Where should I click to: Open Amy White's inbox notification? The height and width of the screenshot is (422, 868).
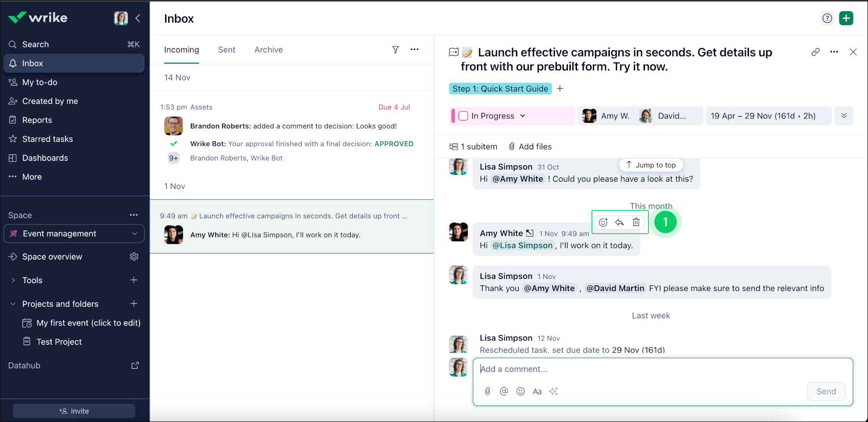point(292,226)
